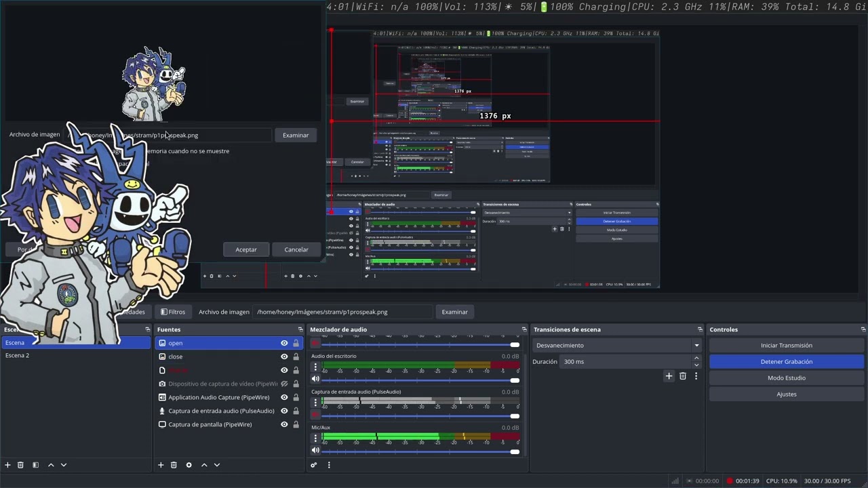Lock the open source
868x488 pixels.
(296, 343)
